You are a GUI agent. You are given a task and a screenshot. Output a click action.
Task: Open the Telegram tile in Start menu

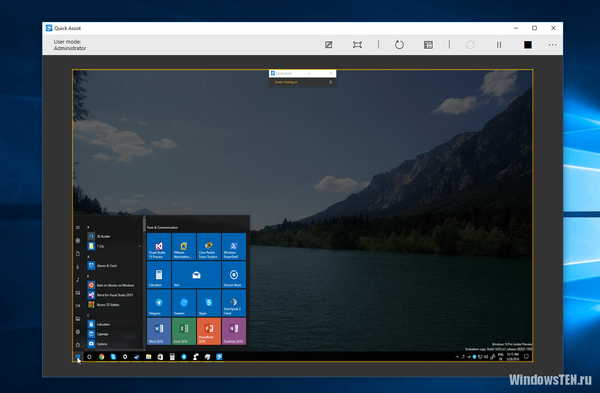tap(159, 303)
